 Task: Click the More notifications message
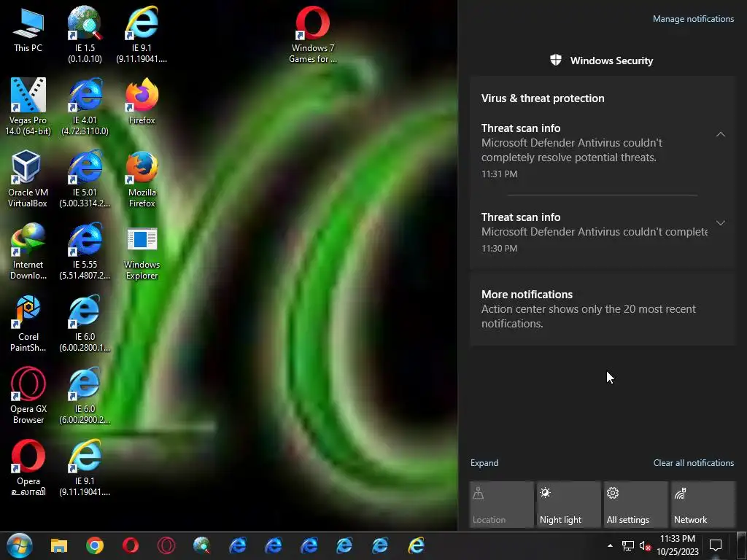[602, 309]
